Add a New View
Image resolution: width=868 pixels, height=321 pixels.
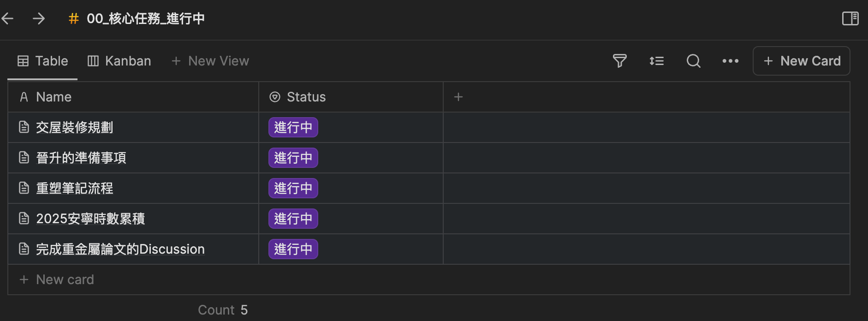[210, 61]
